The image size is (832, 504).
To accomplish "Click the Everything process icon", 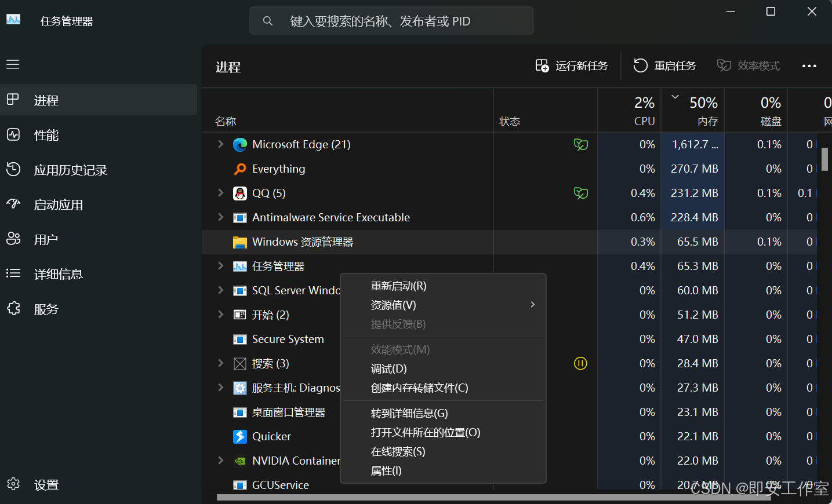I will (239, 169).
